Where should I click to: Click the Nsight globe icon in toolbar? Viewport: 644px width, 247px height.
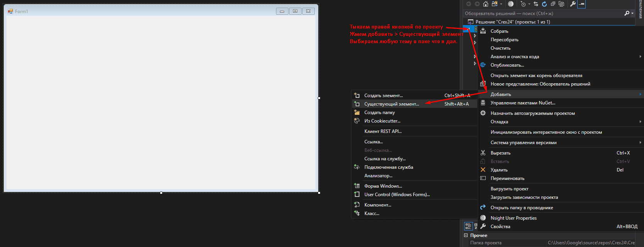[511, 4]
